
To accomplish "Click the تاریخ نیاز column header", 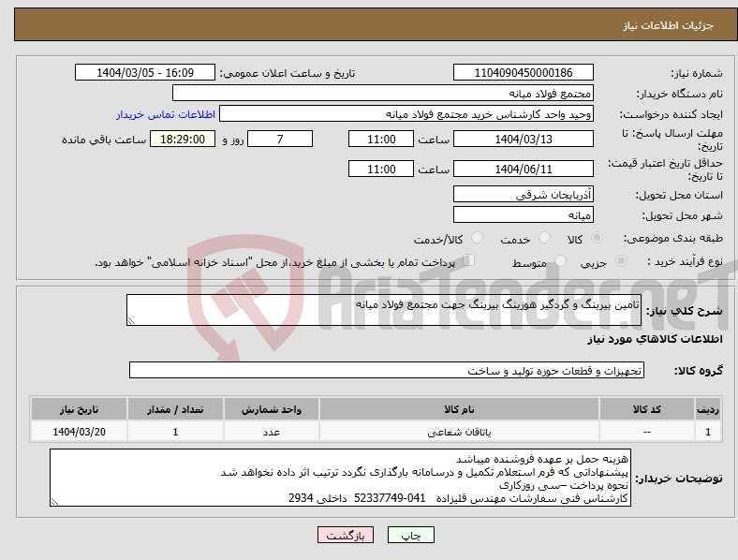I will point(79,409).
